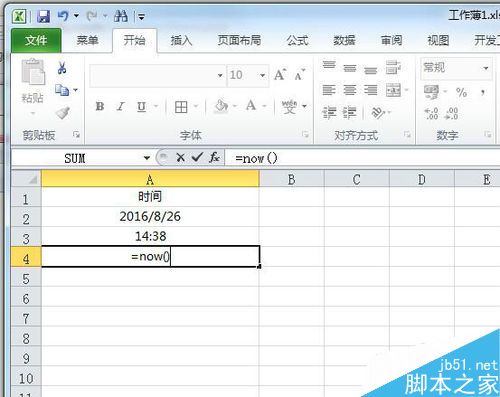This screenshot has width=500, height=397.
Task: Click the Decrease Decimal icon
Action: tap(452, 113)
